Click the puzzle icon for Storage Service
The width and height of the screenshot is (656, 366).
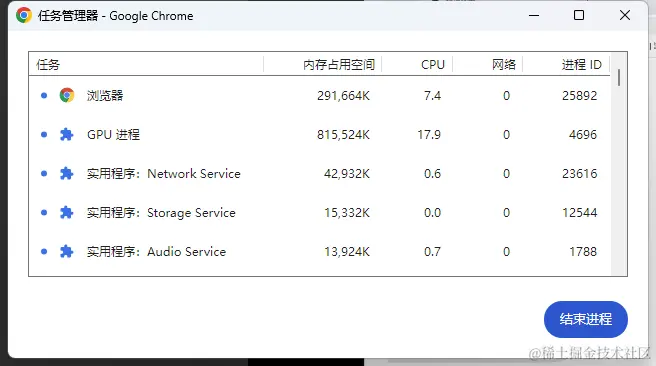[x=67, y=212]
